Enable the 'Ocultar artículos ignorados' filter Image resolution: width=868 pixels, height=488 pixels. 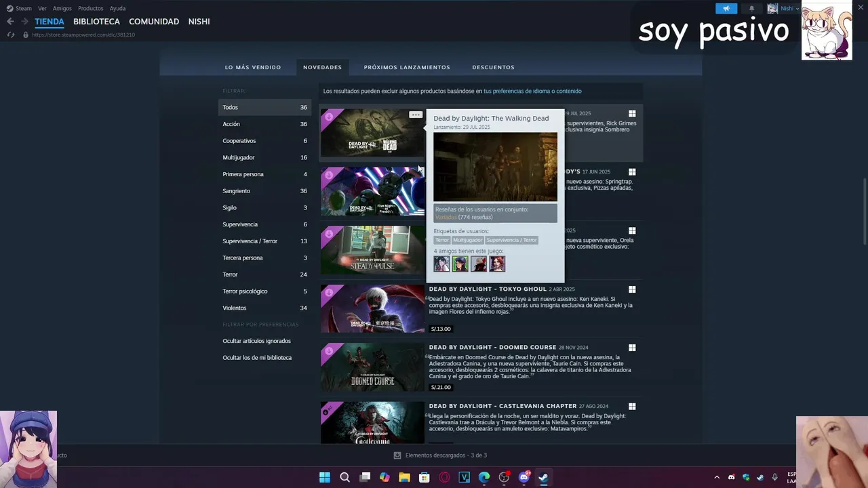coord(256,341)
